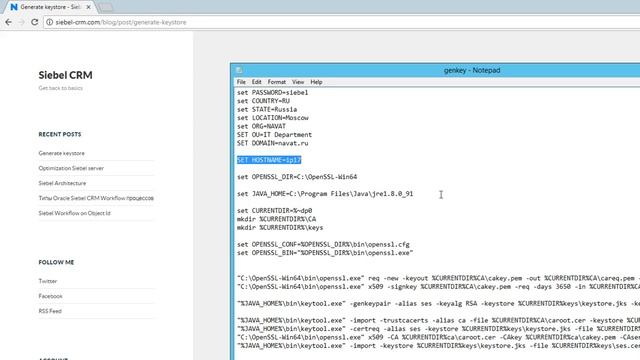Click the mkdir %CURRENTDIR%\CA line

click(276, 219)
